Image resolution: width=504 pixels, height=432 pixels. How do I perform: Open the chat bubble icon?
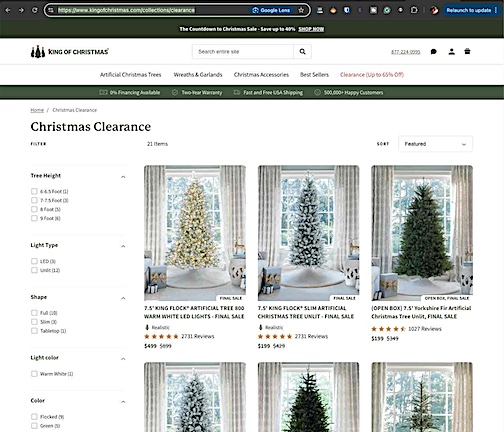434,52
